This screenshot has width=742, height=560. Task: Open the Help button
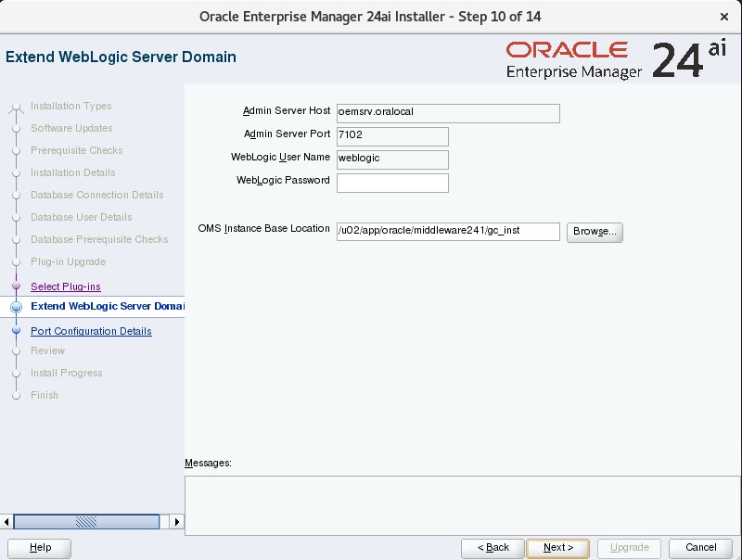(x=40, y=548)
